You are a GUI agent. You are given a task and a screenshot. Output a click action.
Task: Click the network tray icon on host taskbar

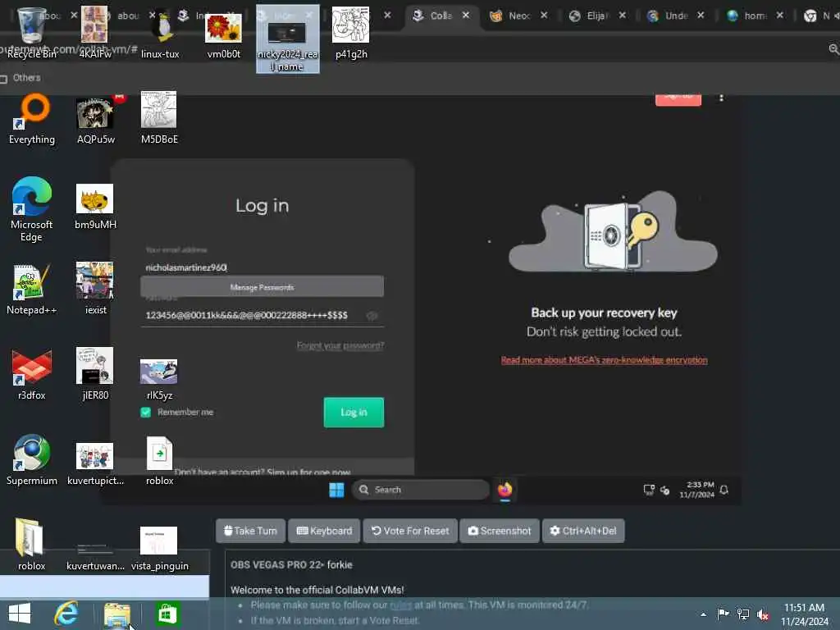[743, 614]
